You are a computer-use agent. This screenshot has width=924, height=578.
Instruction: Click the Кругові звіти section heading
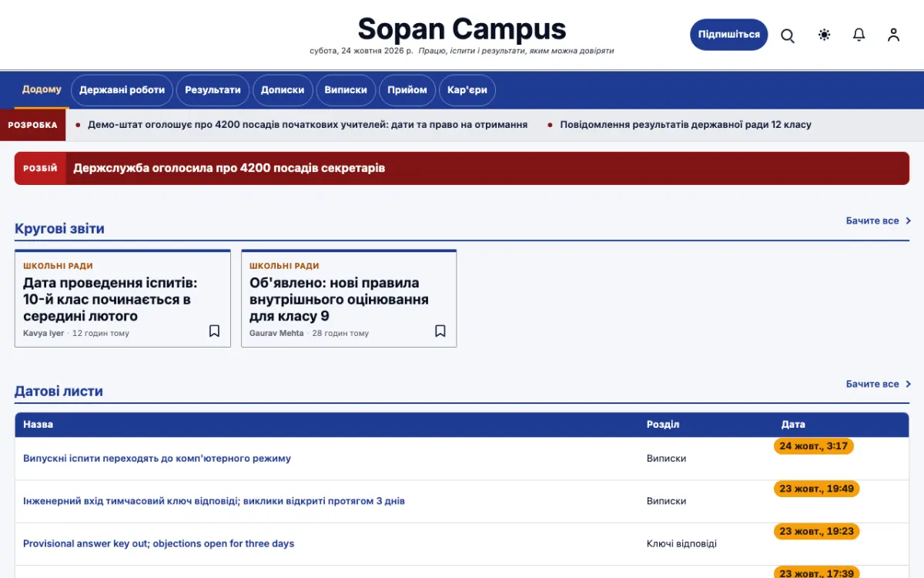pyautogui.click(x=59, y=229)
